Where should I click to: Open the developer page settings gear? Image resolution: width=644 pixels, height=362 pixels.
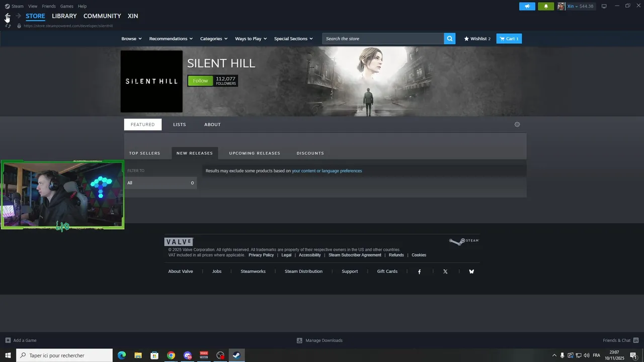(517, 124)
